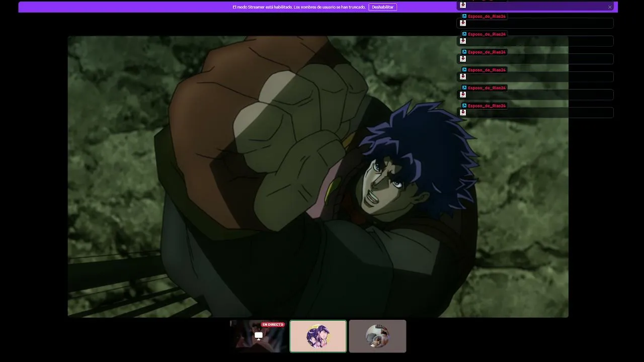The height and width of the screenshot is (362, 644).
Task: Click the blue arrow icon beside the last Esposo_de_Rias24
Action: click(x=464, y=106)
